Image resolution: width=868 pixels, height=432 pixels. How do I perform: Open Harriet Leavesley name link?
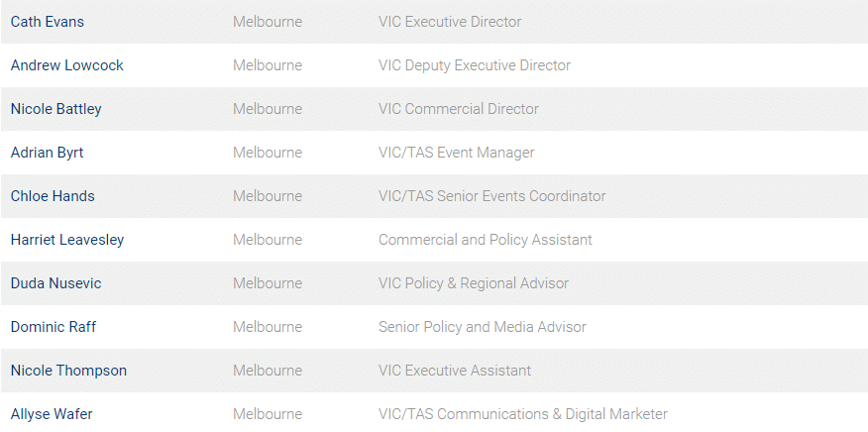coord(67,240)
